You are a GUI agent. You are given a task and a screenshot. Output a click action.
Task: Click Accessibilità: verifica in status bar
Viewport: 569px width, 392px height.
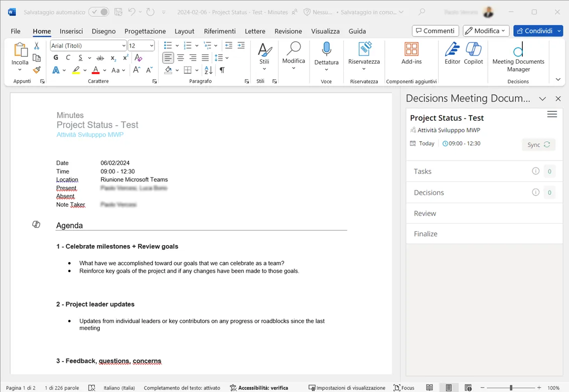[x=259, y=387]
